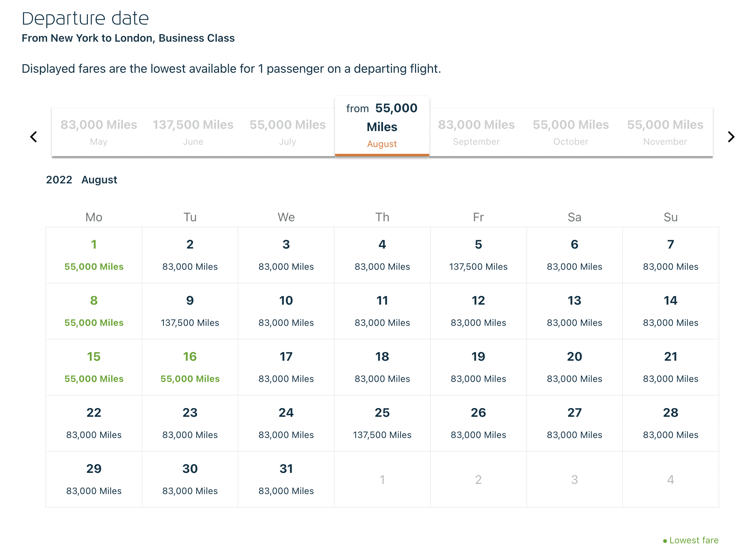Switch to the September month tab
745x560 pixels.
(x=476, y=132)
